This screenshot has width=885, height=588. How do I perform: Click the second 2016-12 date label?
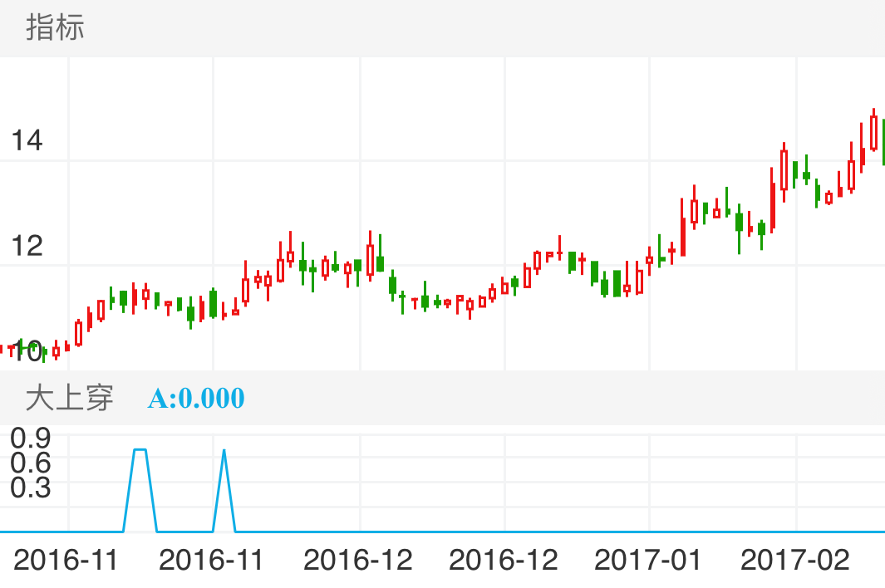(504, 560)
